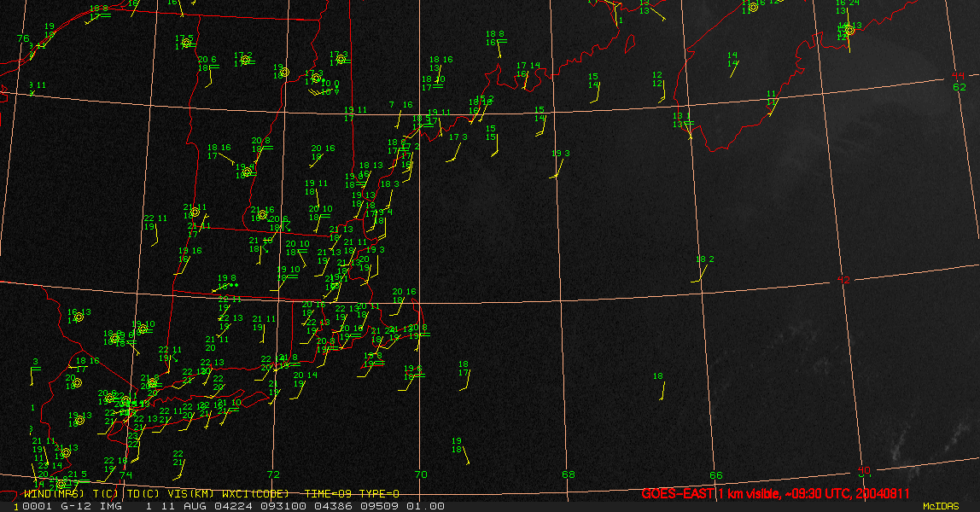The height and width of the screenshot is (512, 980).
Task: Click the green longitude label 74
Action: pyautogui.click(x=125, y=474)
